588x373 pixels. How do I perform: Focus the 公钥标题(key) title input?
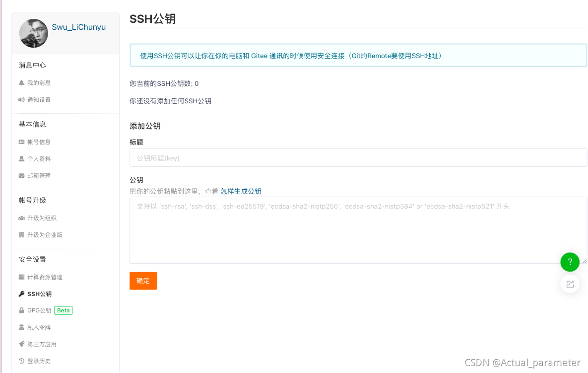click(x=358, y=157)
